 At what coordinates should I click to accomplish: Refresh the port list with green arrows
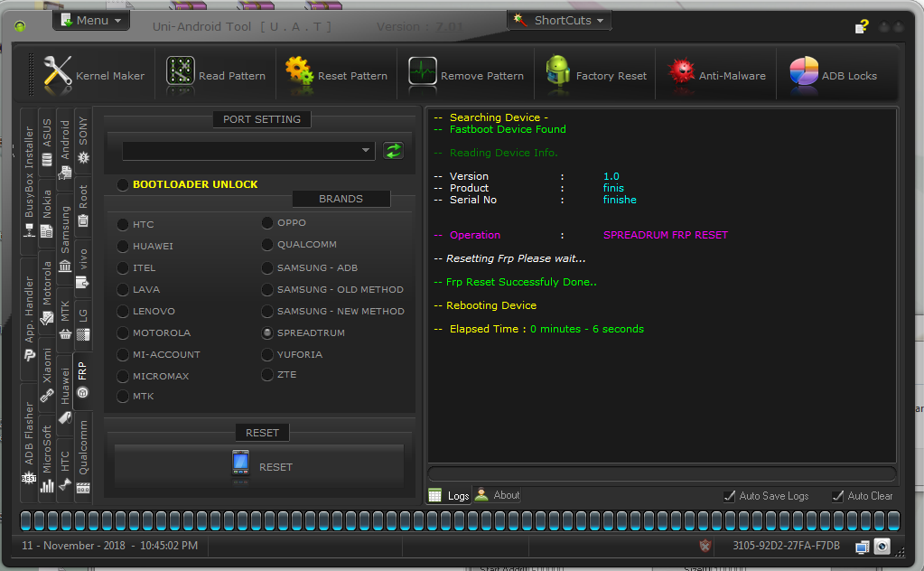pos(393,151)
